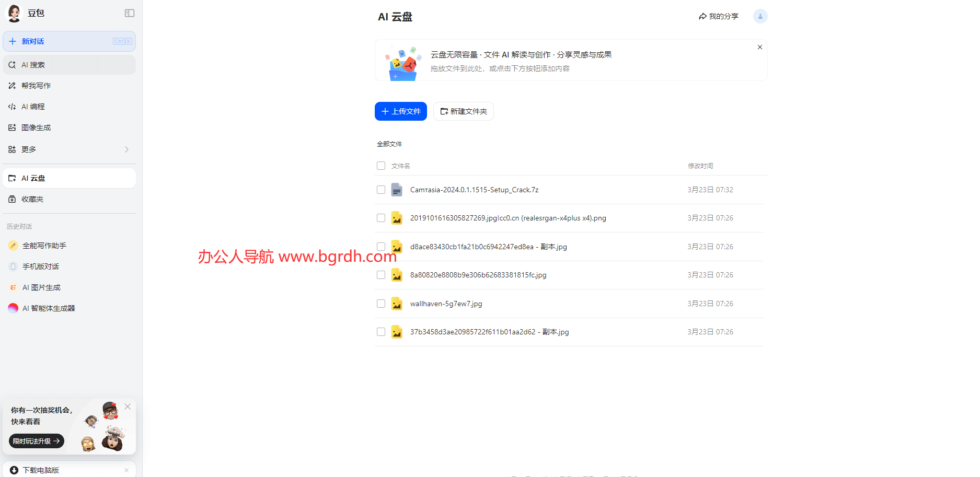Open 帮我写作 writing assistant
980x477 pixels.
coord(69,86)
